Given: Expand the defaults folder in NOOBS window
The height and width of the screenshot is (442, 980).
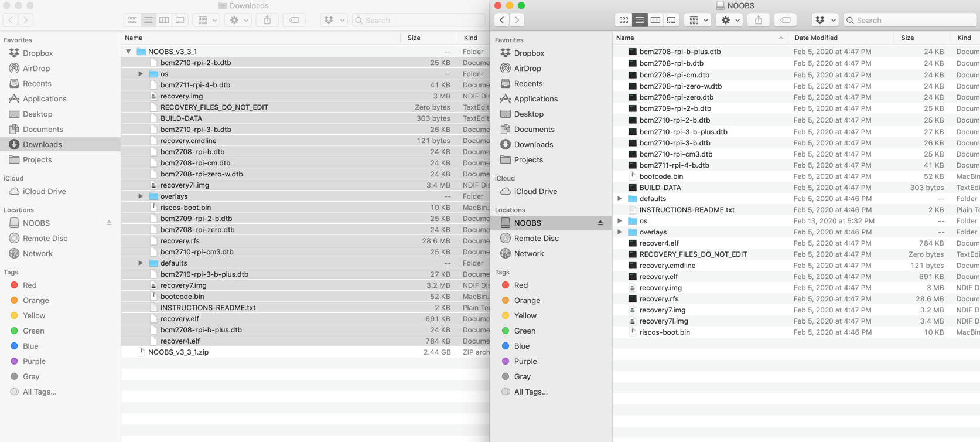Looking at the screenshot, I should point(620,199).
